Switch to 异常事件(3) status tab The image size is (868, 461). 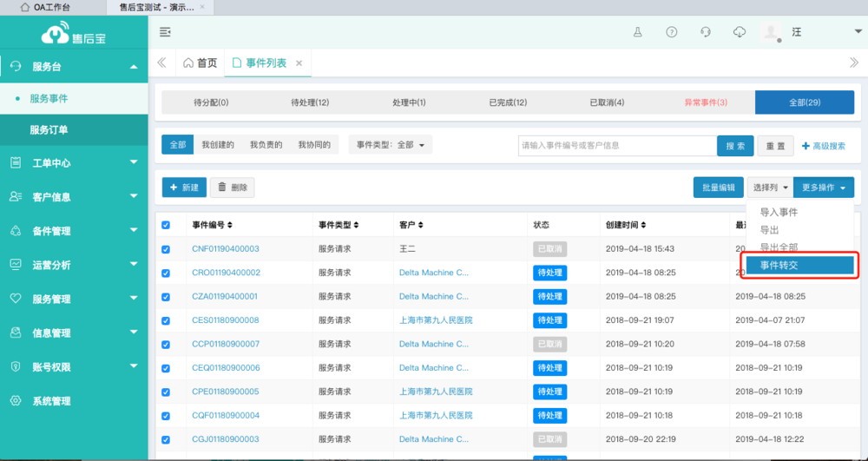(x=706, y=102)
